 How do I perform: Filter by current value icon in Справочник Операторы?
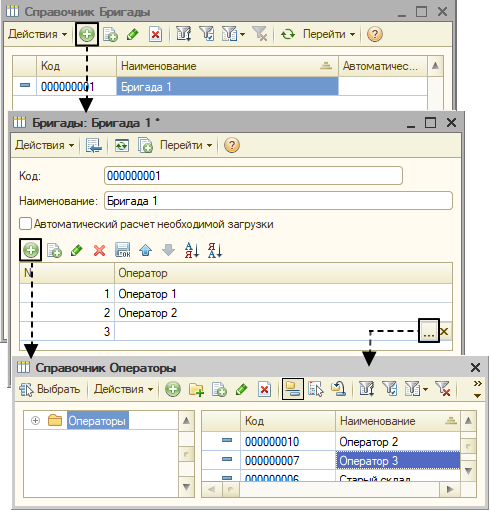[x=390, y=389]
